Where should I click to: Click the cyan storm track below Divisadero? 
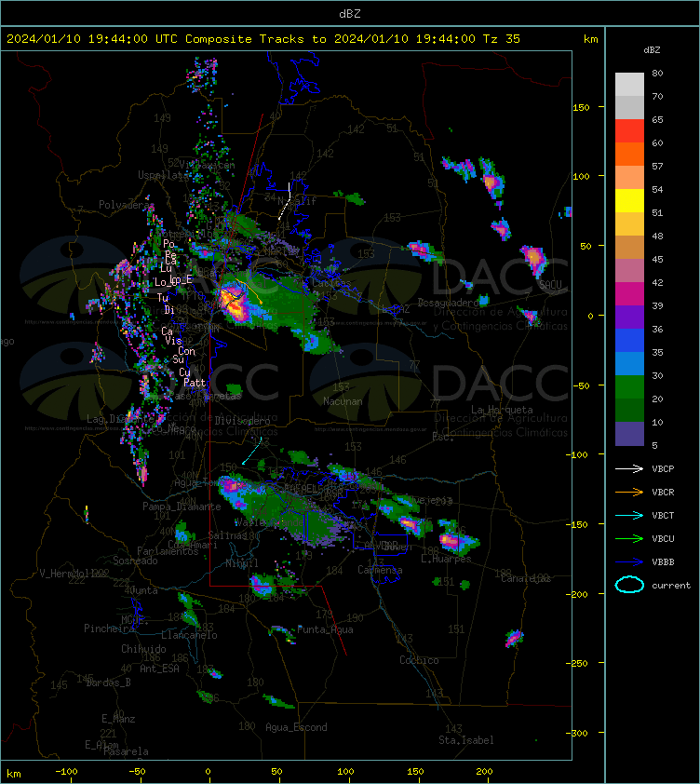[252, 451]
